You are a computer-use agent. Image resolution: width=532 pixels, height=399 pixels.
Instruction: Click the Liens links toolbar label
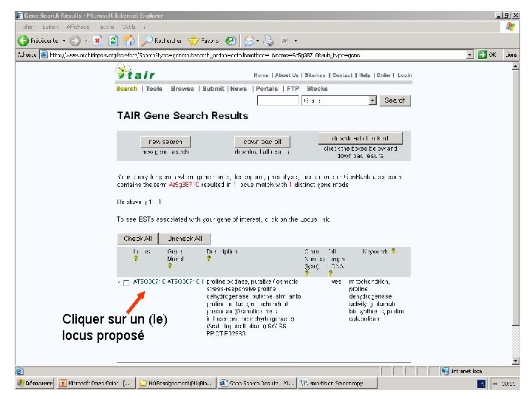point(511,55)
